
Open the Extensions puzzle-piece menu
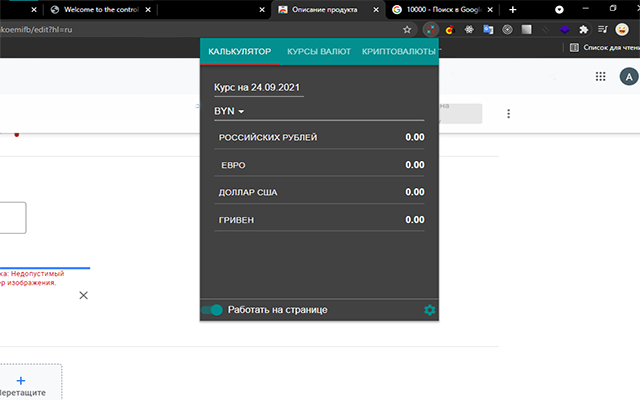click(584, 29)
